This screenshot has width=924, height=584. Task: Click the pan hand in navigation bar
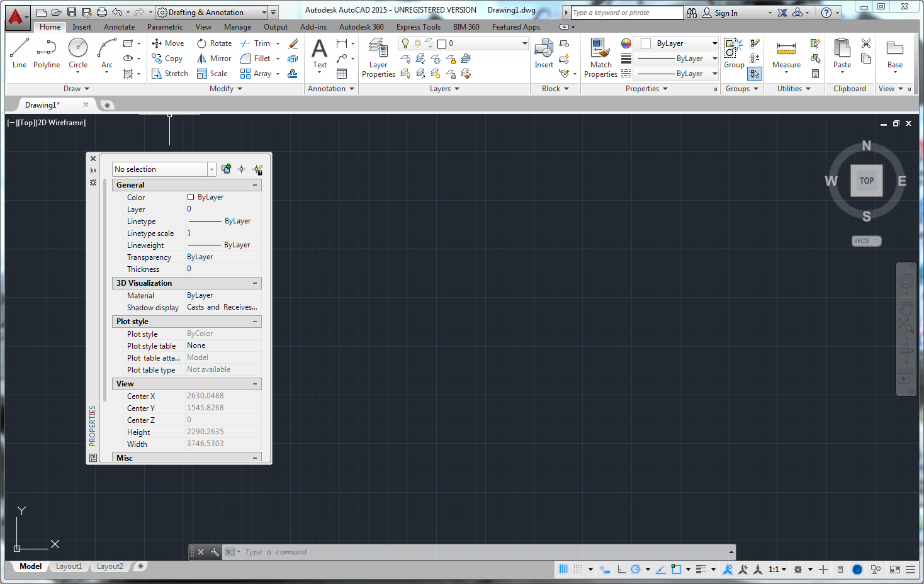pyautogui.click(x=906, y=308)
